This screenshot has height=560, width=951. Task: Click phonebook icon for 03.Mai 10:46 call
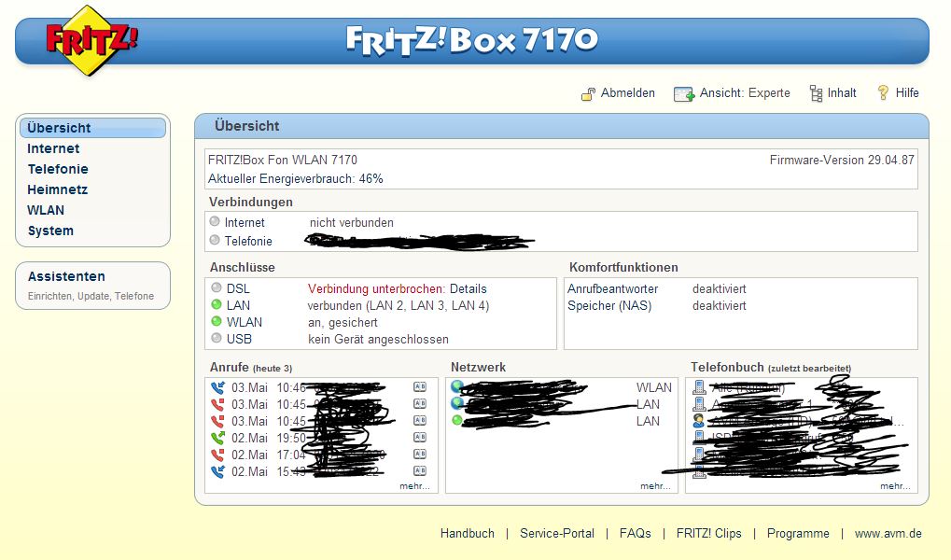(x=420, y=386)
